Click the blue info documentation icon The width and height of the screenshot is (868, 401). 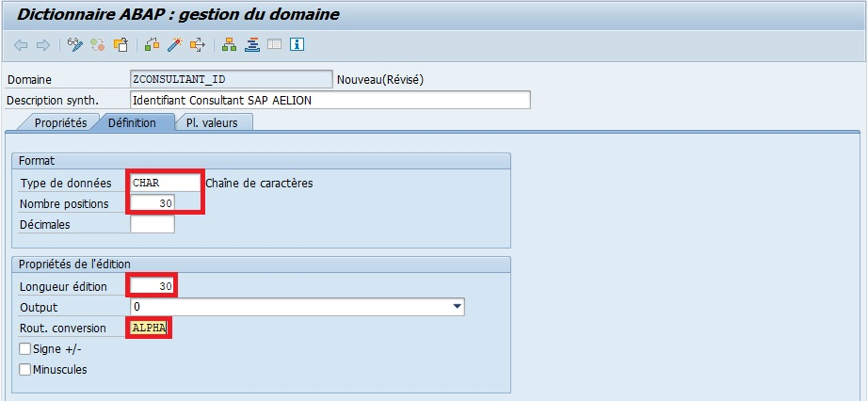pos(297,44)
